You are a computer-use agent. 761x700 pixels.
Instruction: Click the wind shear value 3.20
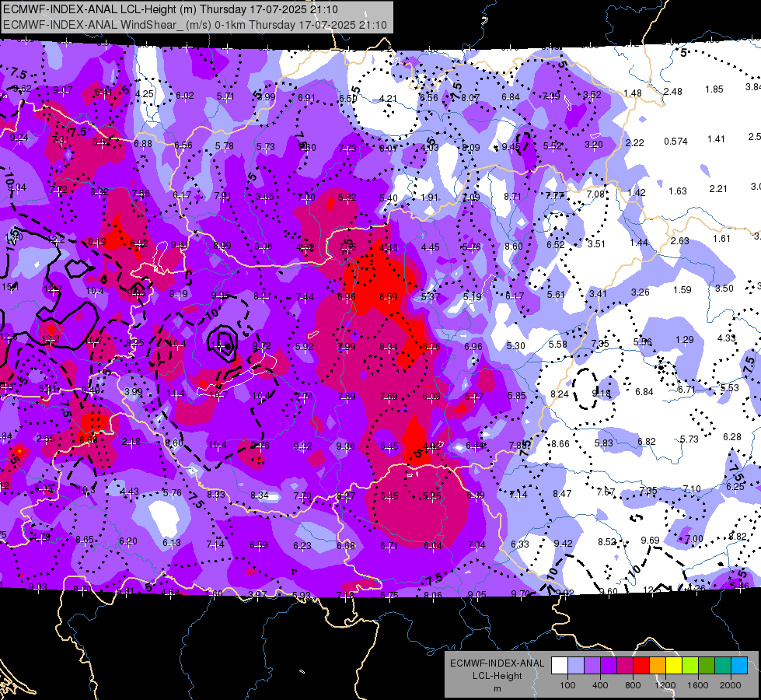click(594, 144)
